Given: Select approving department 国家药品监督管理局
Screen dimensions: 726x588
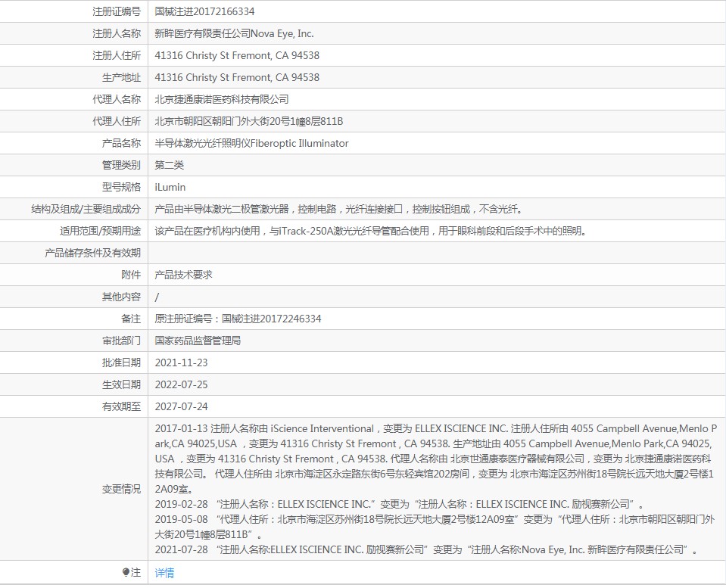Looking at the screenshot, I should click(198, 341).
